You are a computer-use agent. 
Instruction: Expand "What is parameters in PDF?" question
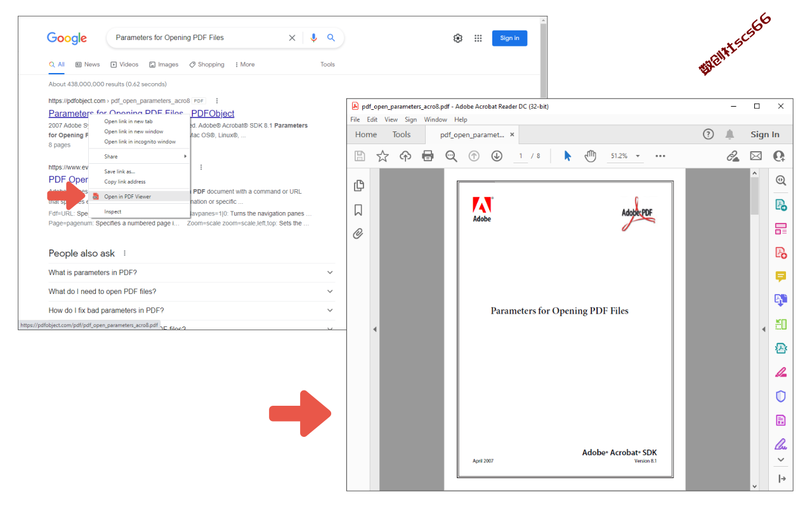pyautogui.click(x=191, y=272)
